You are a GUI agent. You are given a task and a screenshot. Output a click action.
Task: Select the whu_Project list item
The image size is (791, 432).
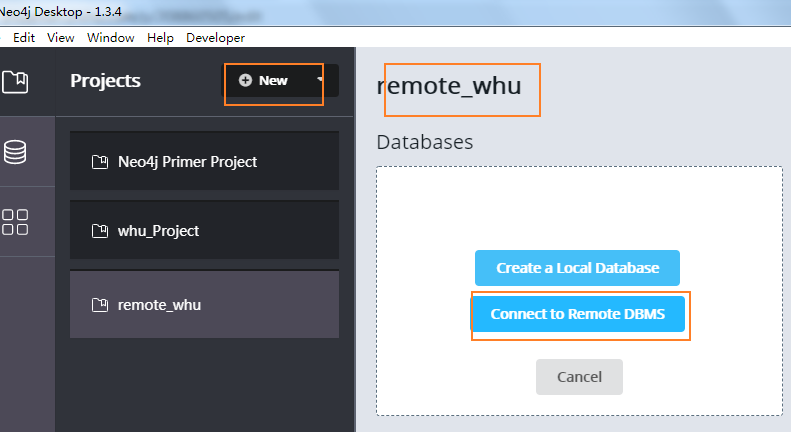204,231
